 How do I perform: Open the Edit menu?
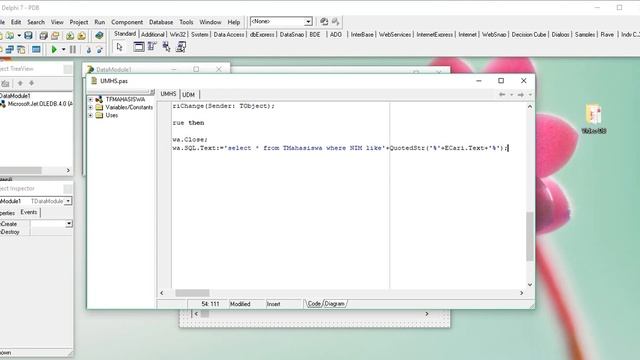coord(16,22)
